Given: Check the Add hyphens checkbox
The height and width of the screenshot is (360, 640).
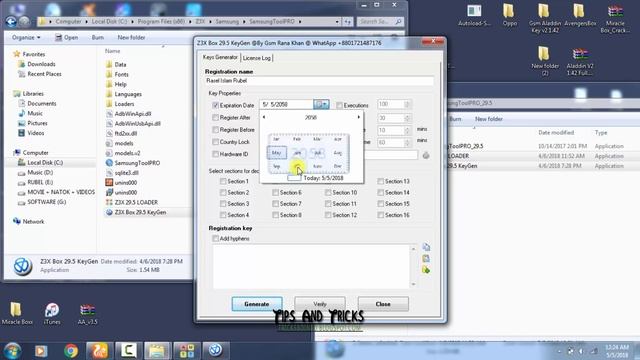Looking at the screenshot, I should click(x=216, y=238).
